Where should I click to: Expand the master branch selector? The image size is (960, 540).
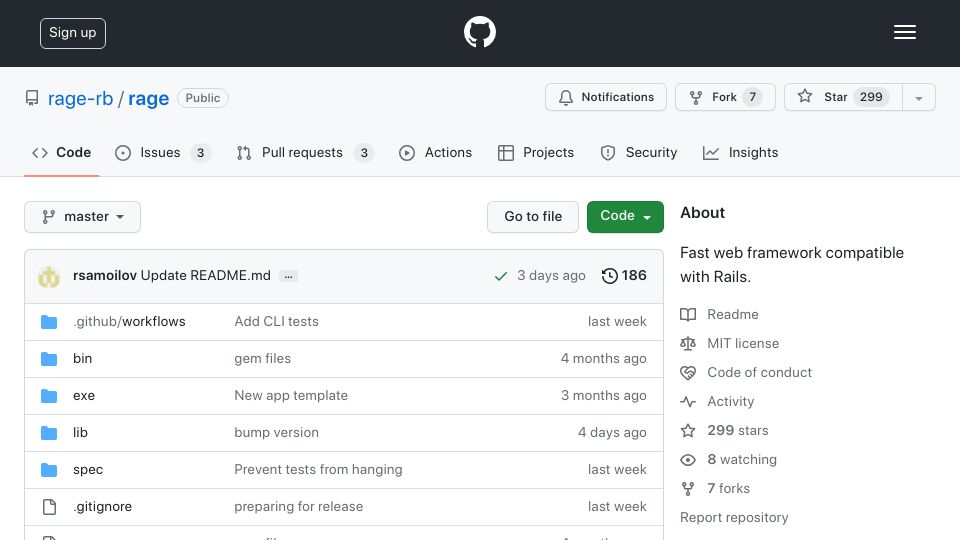click(x=83, y=217)
